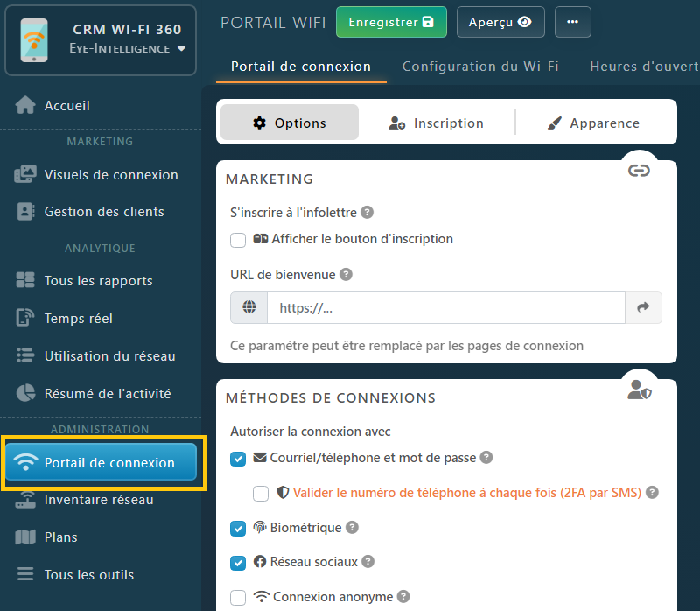
Task: Toggle 2FA par SMS validation checkbox
Action: pyautogui.click(x=261, y=494)
